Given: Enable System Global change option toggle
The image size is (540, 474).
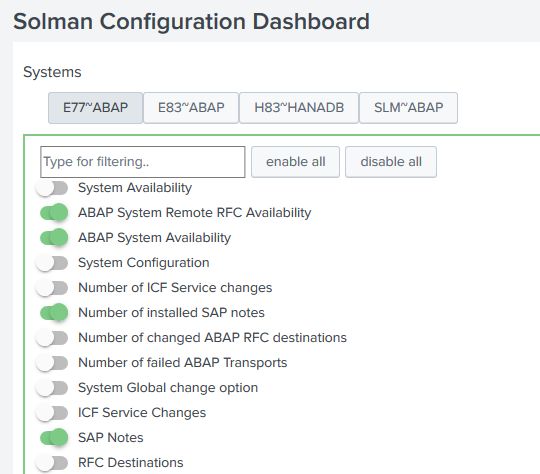Looking at the screenshot, I should (52, 388).
